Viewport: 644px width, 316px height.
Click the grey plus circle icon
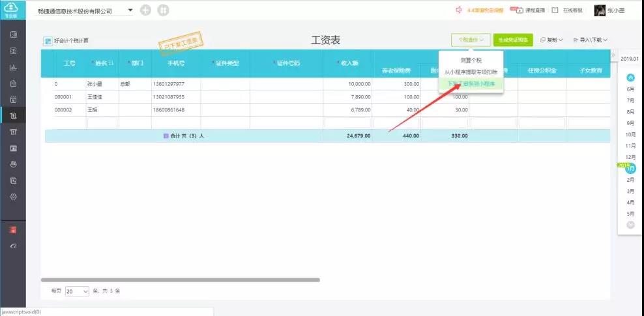click(x=145, y=10)
